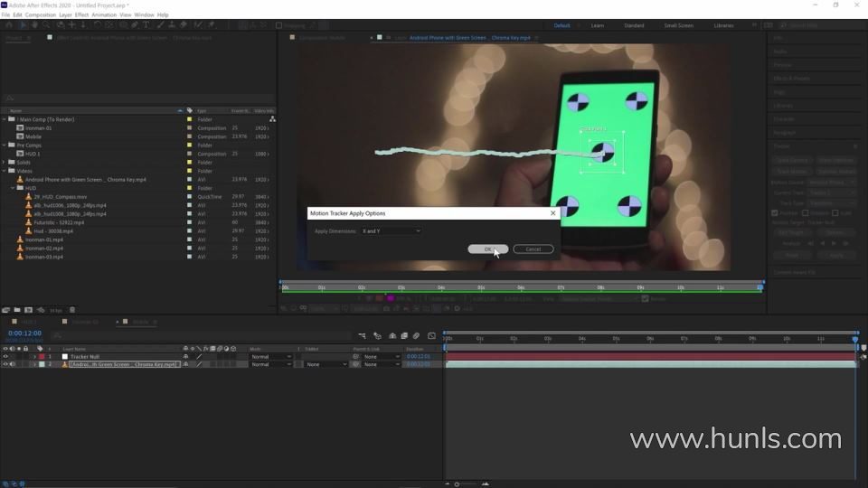Click the Mobile composition icon

(x=21, y=136)
